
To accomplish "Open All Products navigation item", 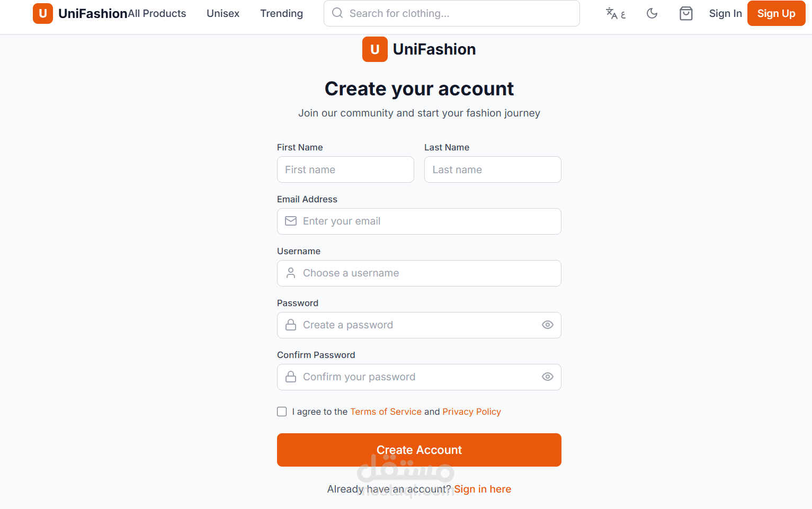I will tap(157, 14).
